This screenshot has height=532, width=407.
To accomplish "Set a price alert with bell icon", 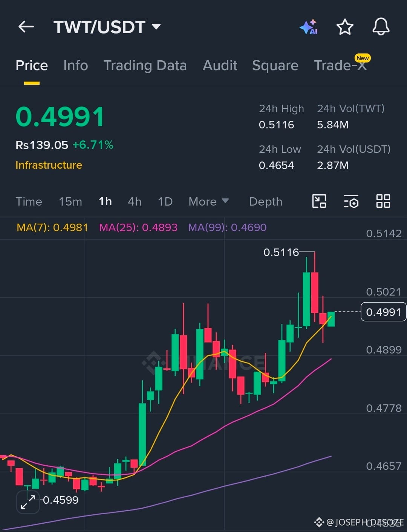I will pyautogui.click(x=381, y=27).
